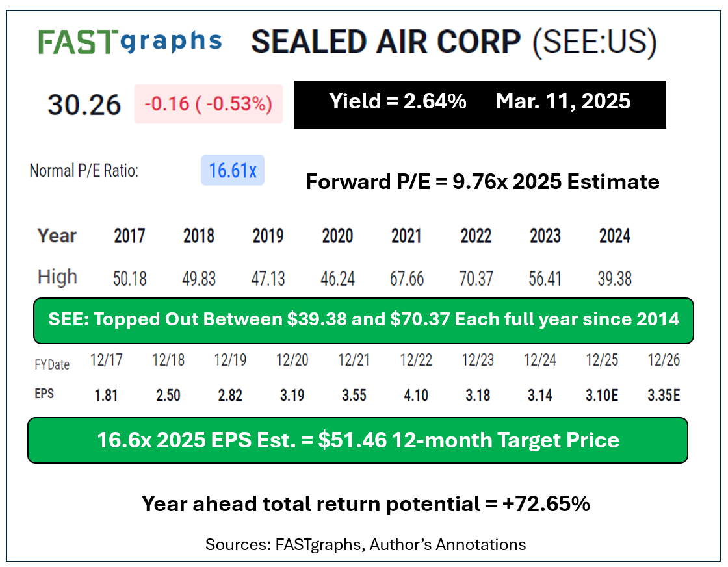The width and height of the screenshot is (728, 567).
Task: Click the 3.10E EPS estimate
Action: point(601,395)
